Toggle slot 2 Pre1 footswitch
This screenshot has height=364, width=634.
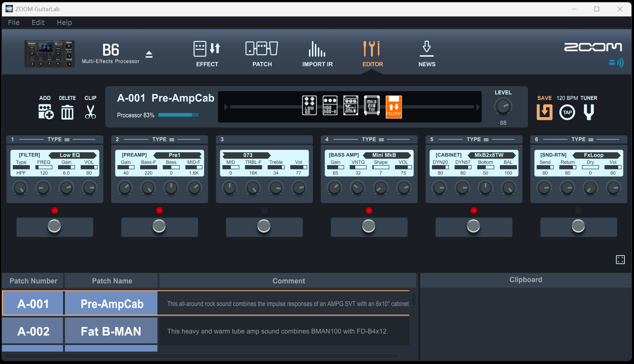pyautogui.click(x=159, y=226)
